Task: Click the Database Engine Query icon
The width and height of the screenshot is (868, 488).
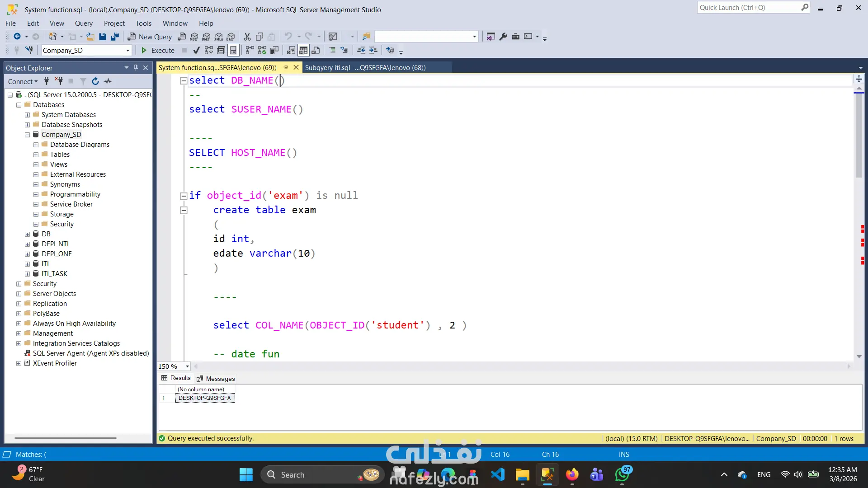Action: 182,37
